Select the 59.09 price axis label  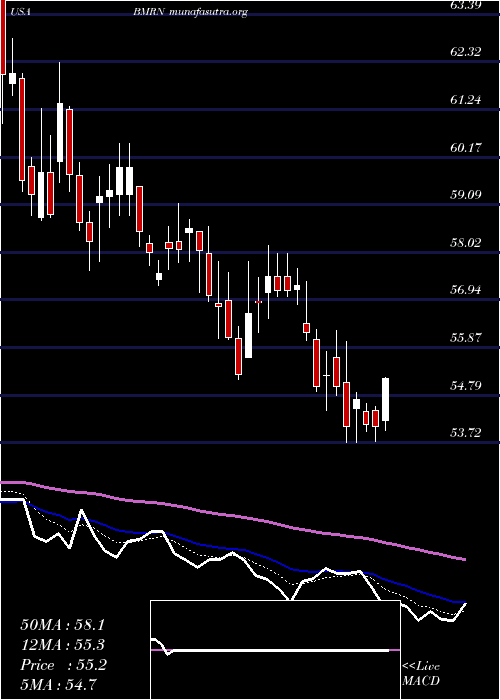click(465, 195)
